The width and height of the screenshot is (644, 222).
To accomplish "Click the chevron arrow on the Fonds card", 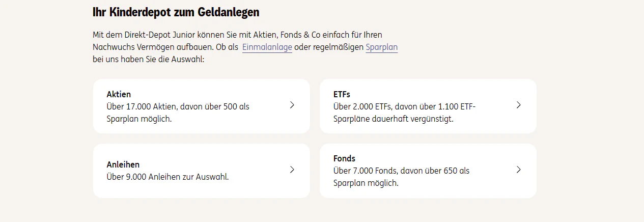I will pos(518,170).
